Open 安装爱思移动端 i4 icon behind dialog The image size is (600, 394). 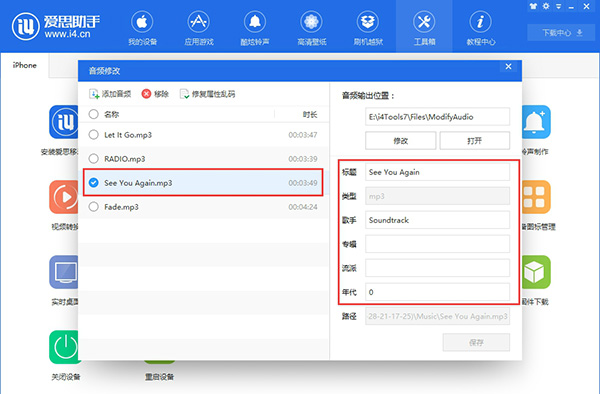[x=64, y=122]
